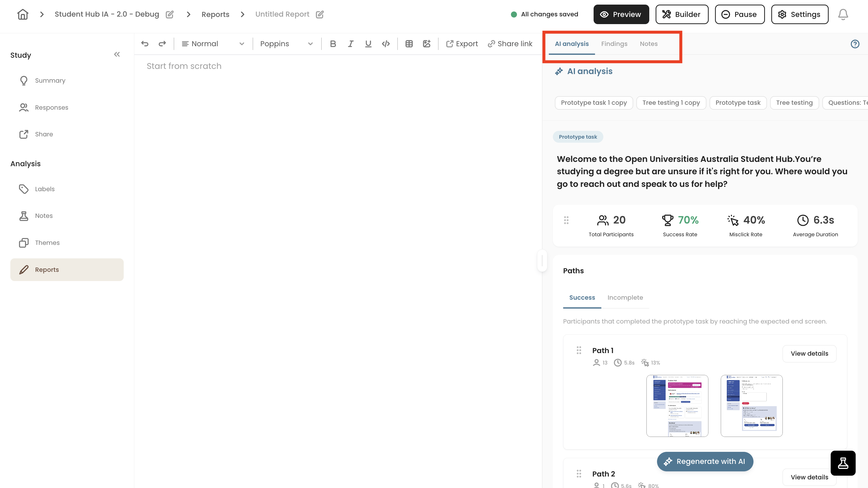Apply underline formatting
Viewport: 868px width, 488px height.
point(368,44)
